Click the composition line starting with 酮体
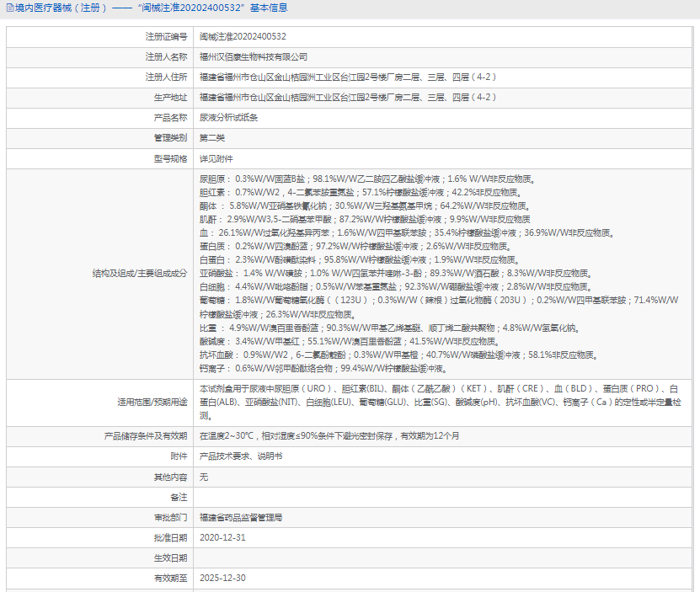This screenshot has width=700, height=592. click(365, 205)
